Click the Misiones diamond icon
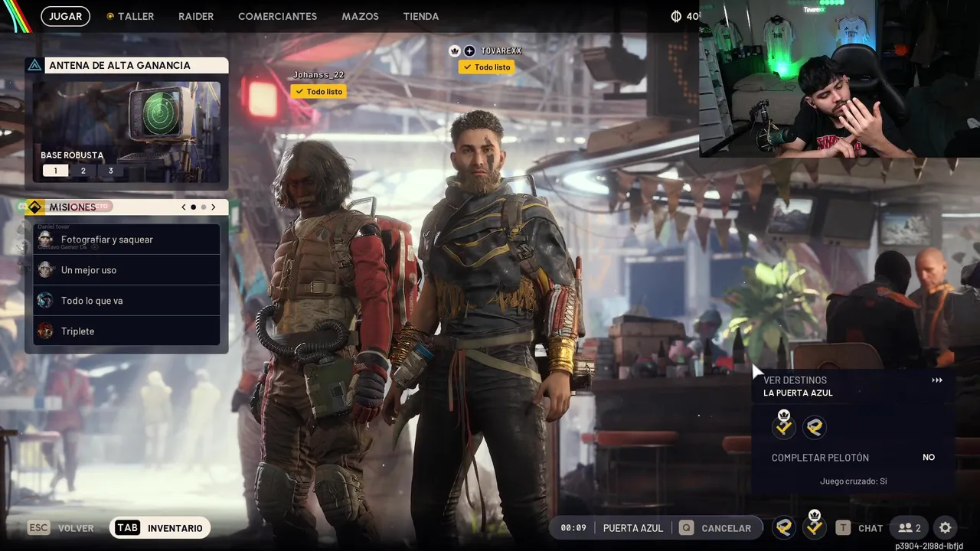The image size is (980, 551). point(34,207)
